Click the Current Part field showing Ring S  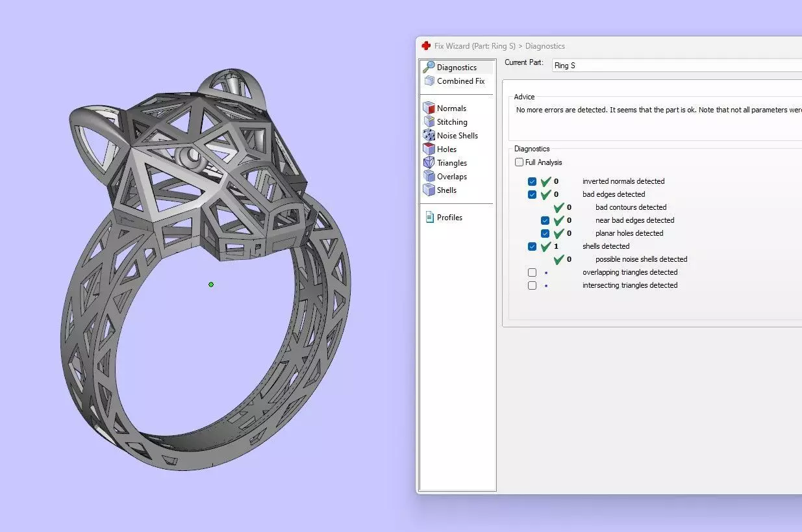tap(677, 65)
